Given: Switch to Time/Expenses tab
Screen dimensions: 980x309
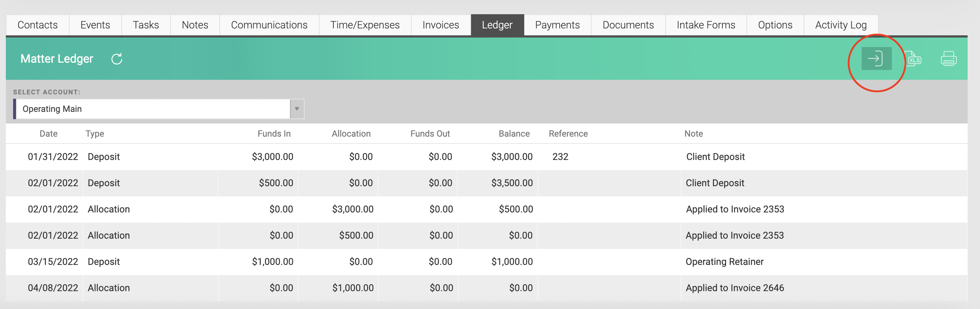Looking at the screenshot, I should click(x=365, y=25).
